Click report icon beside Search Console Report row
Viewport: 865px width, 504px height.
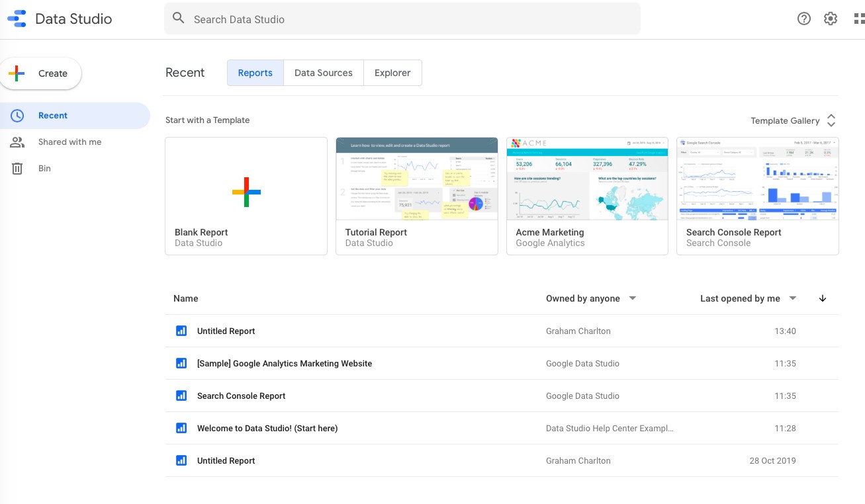[x=181, y=396]
